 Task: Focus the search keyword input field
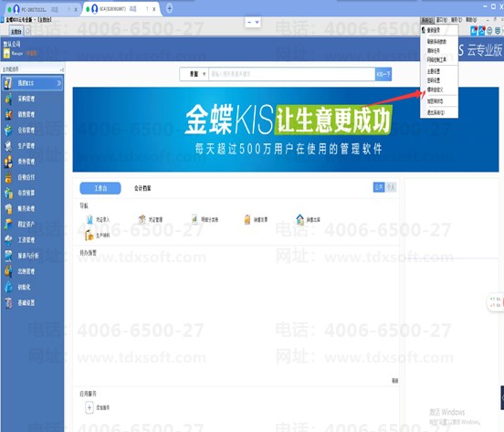pyautogui.click(x=292, y=74)
